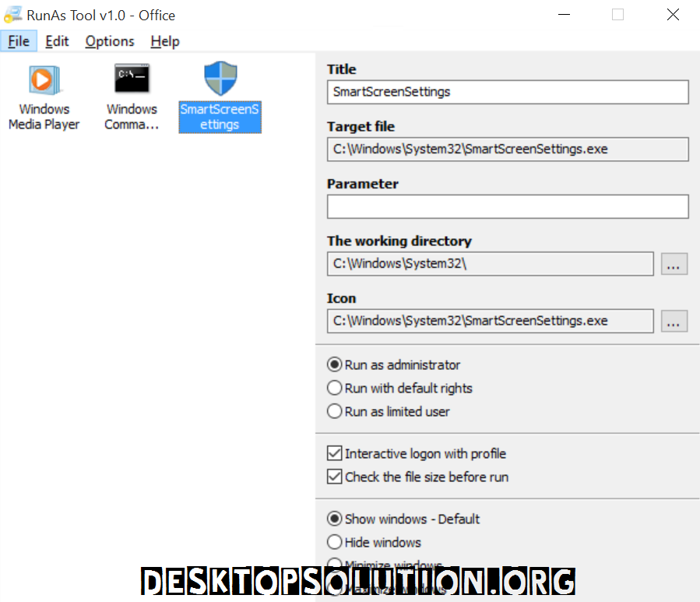Browse for an Icon file

point(674,321)
